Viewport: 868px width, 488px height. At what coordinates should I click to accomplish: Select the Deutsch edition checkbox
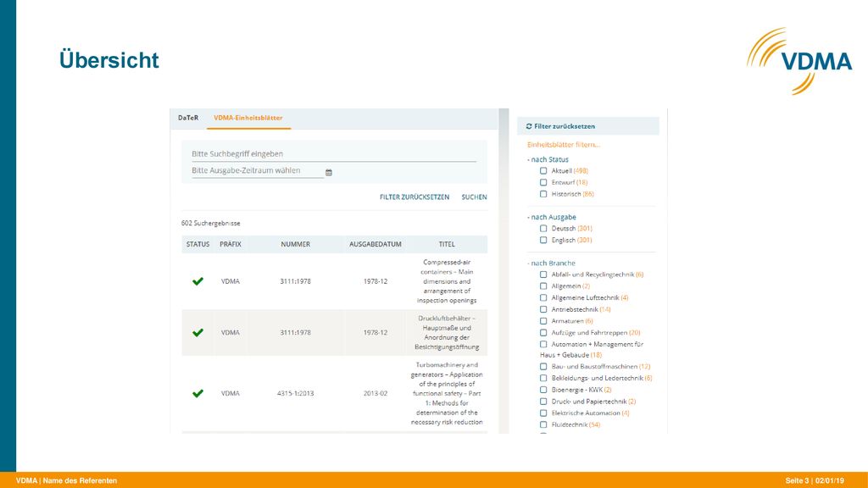tap(543, 229)
